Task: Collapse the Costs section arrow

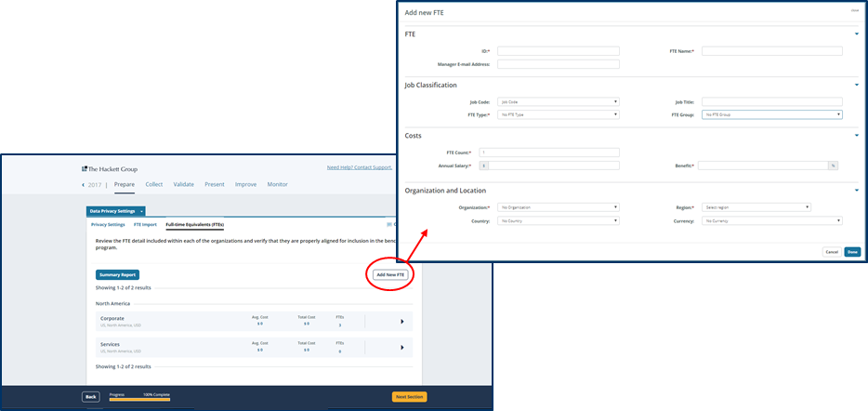Action: [856, 136]
